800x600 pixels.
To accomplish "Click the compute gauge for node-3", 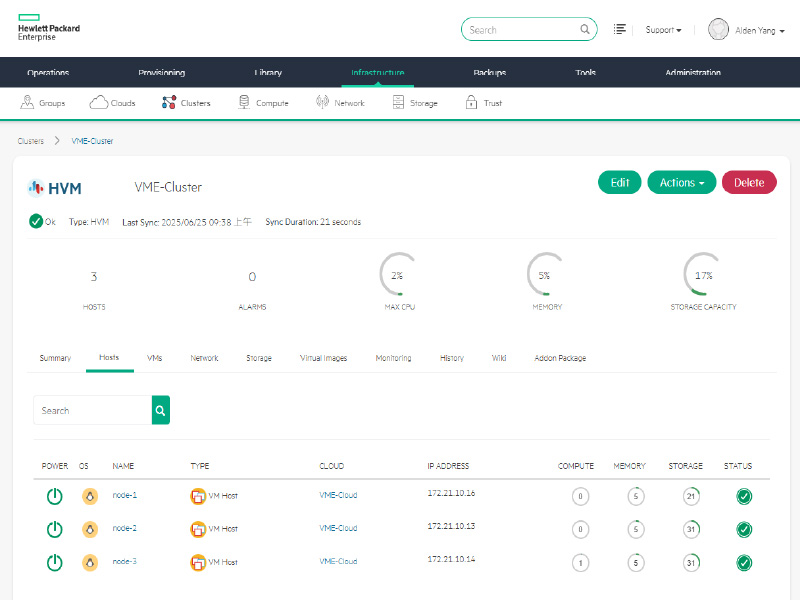I will pyautogui.click(x=581, y=563).
